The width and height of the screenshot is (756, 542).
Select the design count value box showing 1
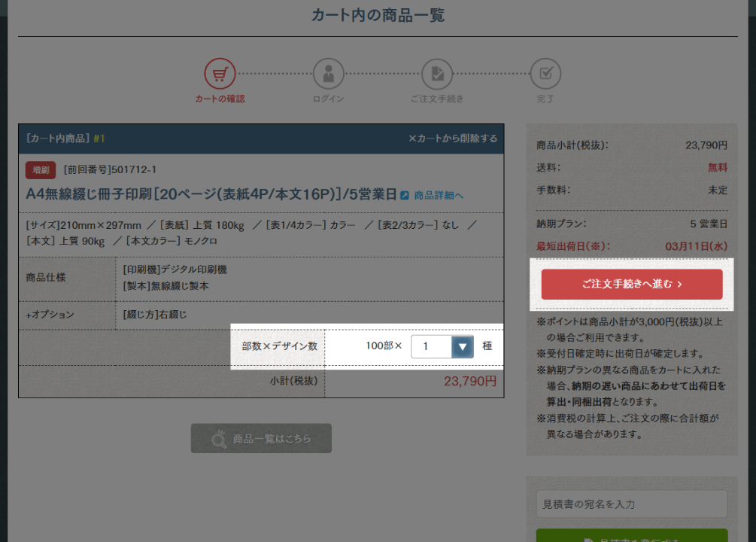pos(431,346)
